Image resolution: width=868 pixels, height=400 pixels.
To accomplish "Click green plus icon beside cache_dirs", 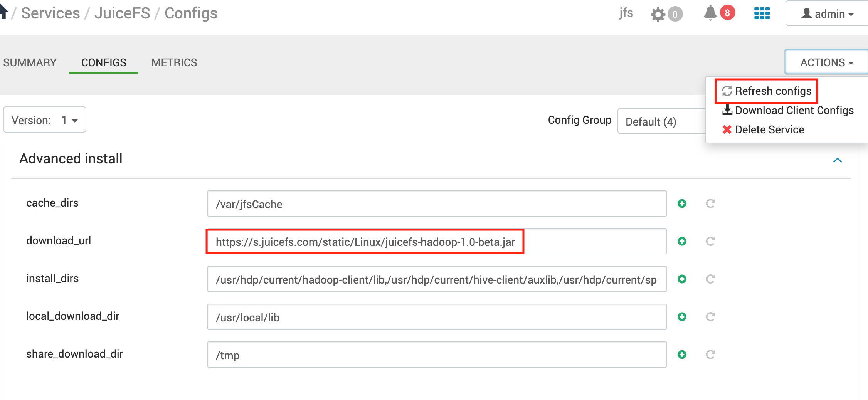I will pyautogui.click(x=682, y=203).
